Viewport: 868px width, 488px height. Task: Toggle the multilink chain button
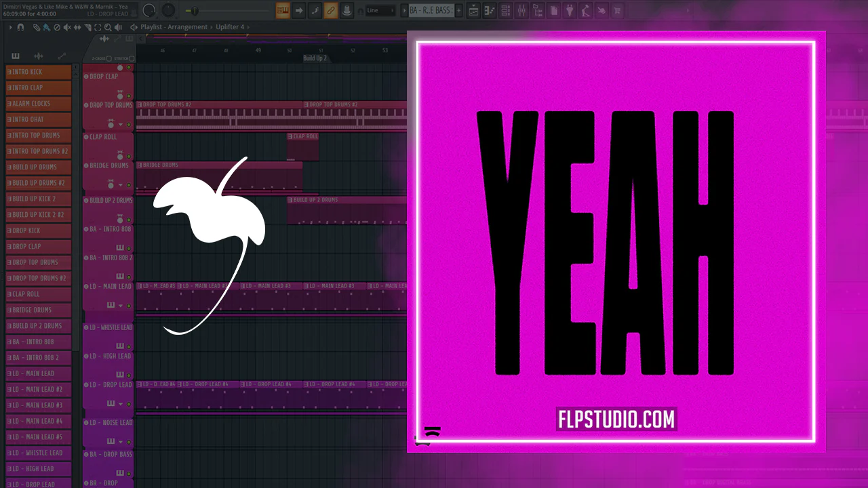click(x=331, y=10)
